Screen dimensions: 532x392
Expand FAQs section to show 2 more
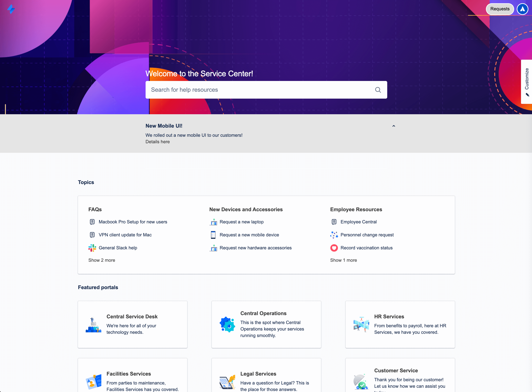click(x=102, y=260)
